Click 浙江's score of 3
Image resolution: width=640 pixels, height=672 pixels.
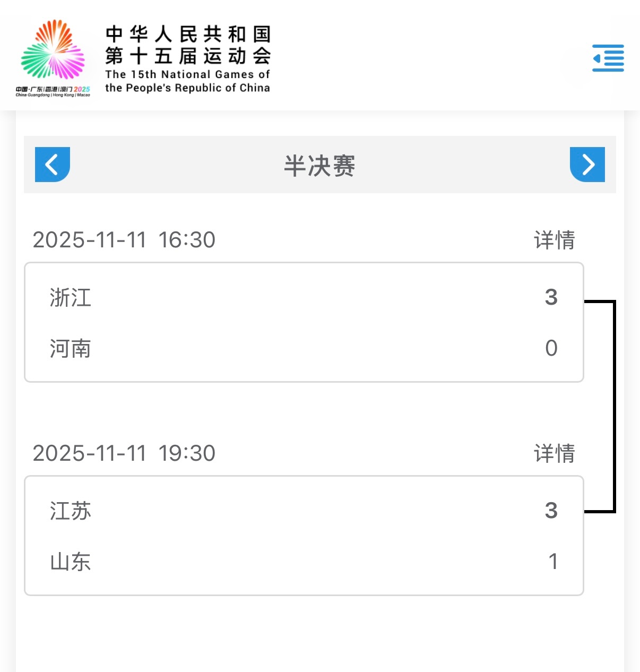[x=551, y=297]
